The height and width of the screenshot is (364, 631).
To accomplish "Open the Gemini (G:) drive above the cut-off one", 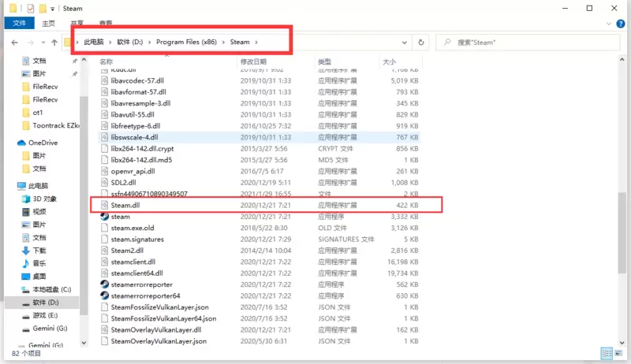I will [50, 329].
